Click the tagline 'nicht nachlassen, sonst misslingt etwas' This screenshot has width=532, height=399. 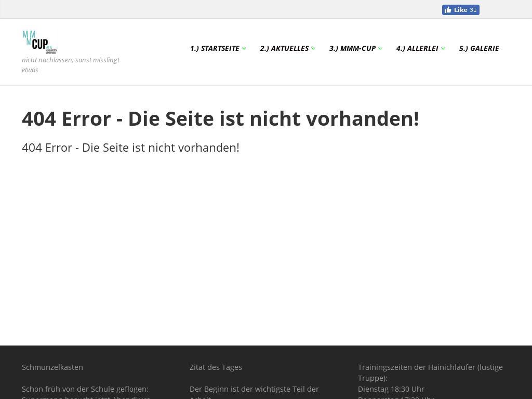click(71, 65)
